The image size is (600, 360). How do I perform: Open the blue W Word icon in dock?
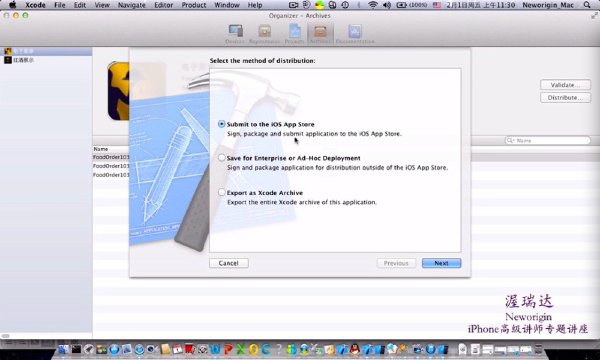coord(215,349)
